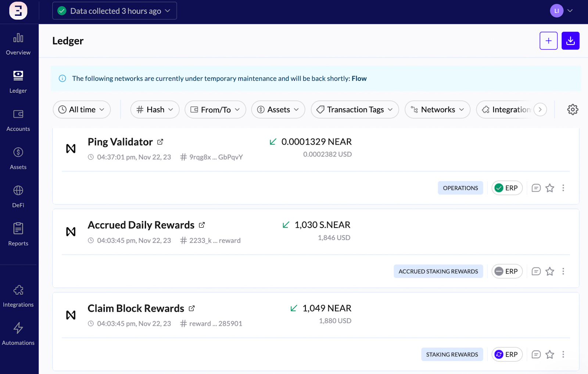Screen dimensions: 588x374
Task: Expand the All time date filter
Action: tap(82, 110)
